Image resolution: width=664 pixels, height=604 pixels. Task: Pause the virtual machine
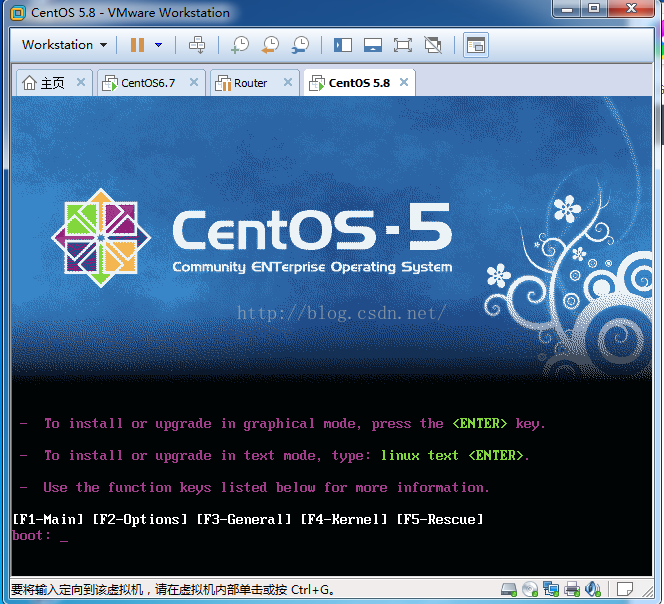tap(137, 45)
